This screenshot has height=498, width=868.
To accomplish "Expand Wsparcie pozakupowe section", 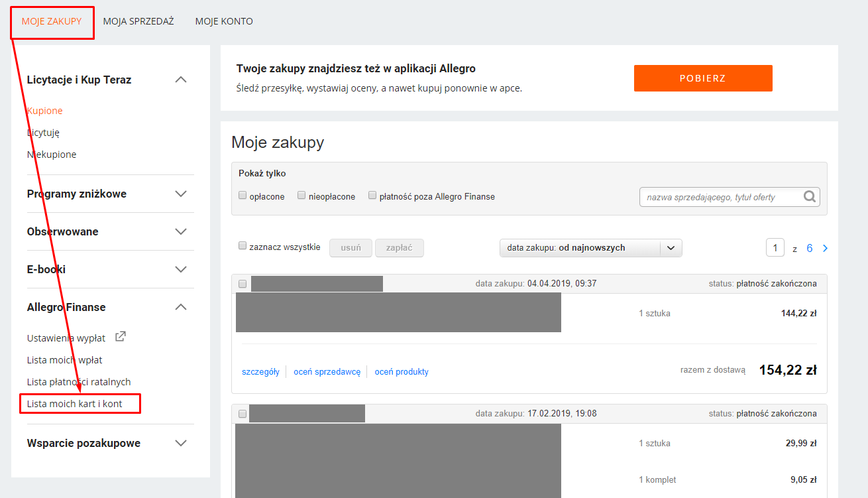I will (x=181, y=443).
